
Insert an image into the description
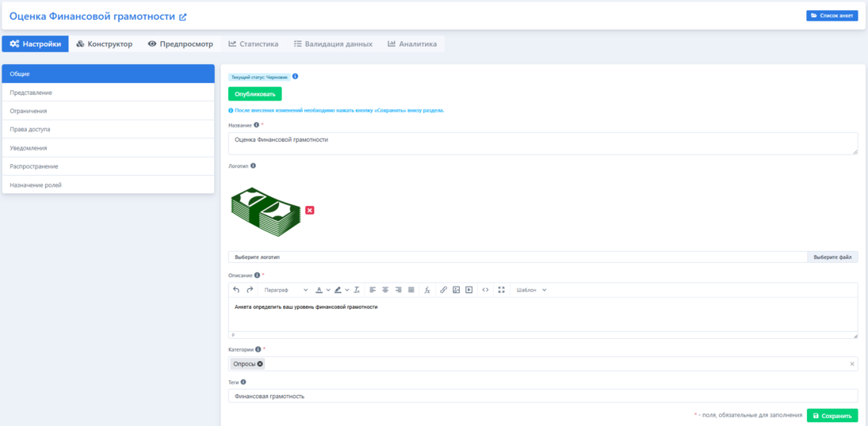pyautogui.click(x=456, y=291)
